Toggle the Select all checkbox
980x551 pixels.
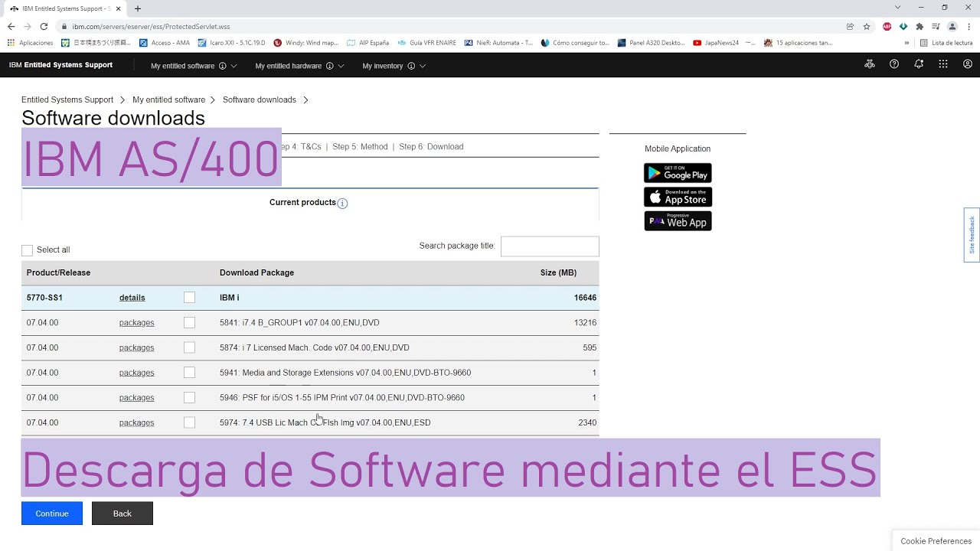tap(28, 250)
